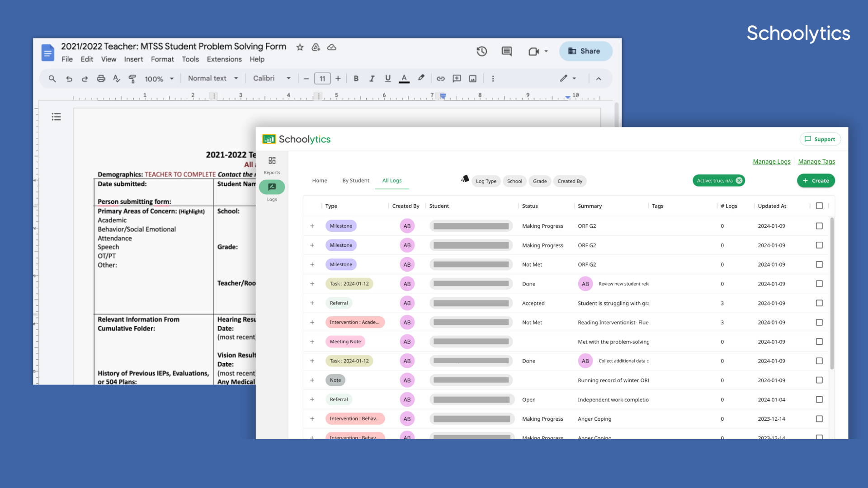868x488 pixels.
Task: Open the zoom level 100% dropdown
Action: 158,78
